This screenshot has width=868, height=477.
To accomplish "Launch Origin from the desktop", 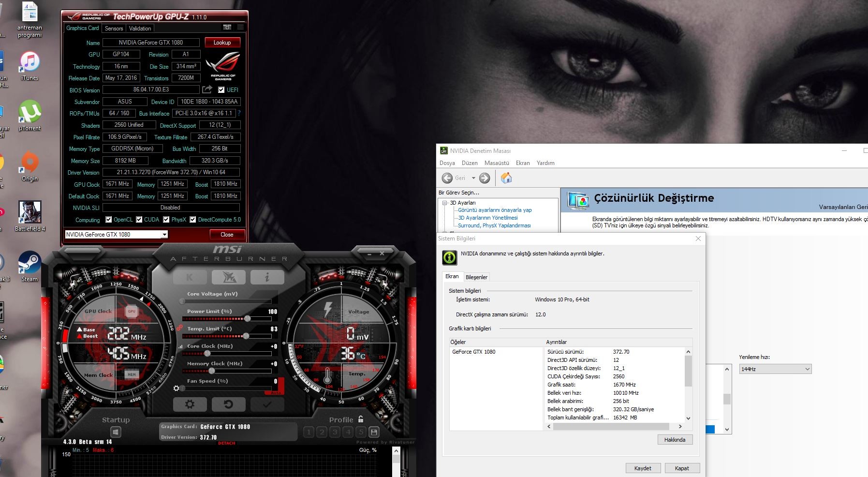I will tap(29, 166).
